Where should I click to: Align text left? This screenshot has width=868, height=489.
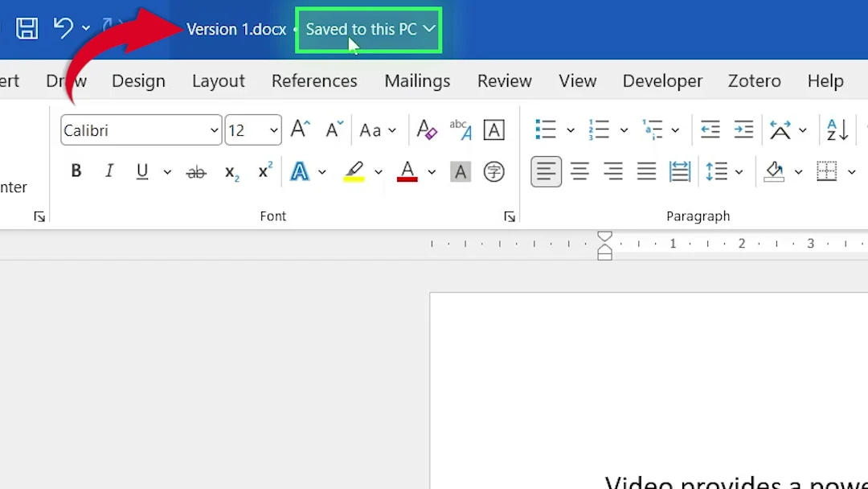click(546, 171)
